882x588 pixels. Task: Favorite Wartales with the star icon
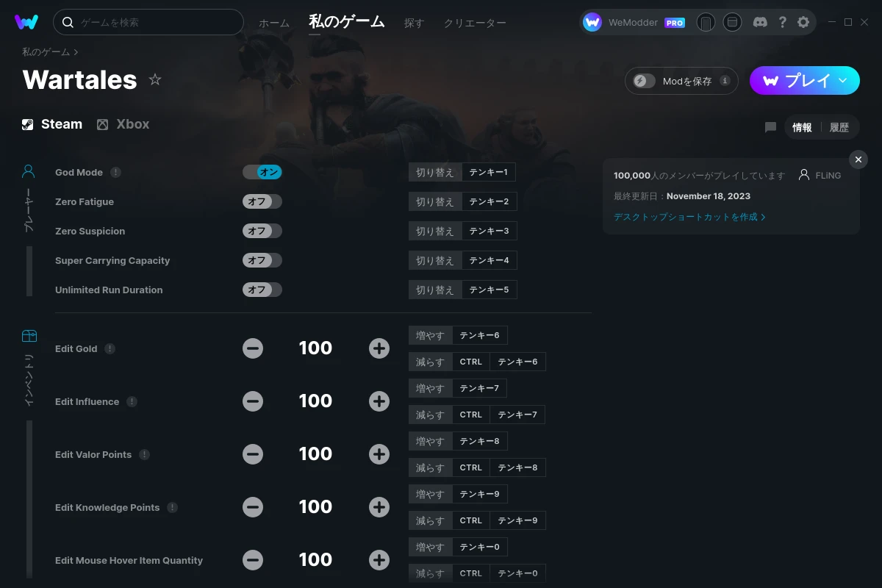coord(155,79)
